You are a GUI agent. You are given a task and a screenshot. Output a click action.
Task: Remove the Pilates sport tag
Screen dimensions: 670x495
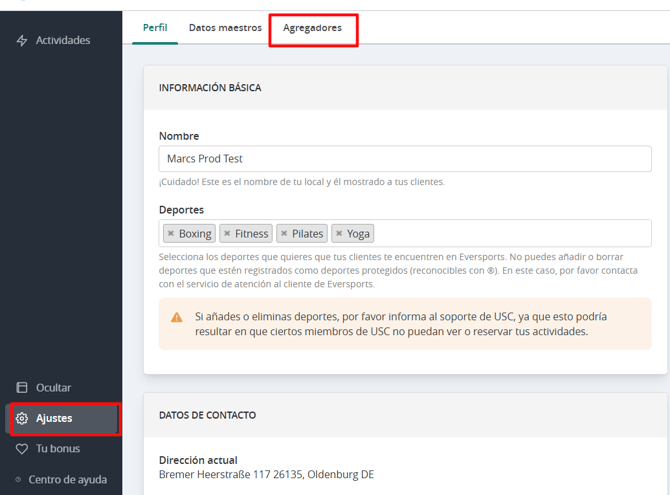pos(284,233)
